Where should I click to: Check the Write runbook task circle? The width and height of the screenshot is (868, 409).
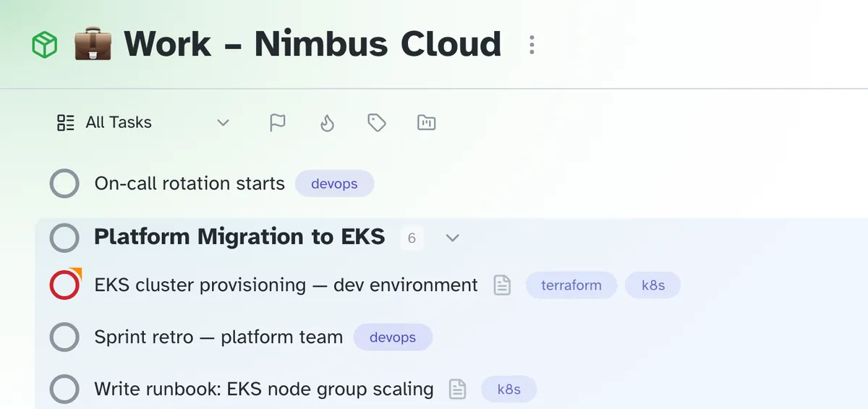(x=64, y=389)
